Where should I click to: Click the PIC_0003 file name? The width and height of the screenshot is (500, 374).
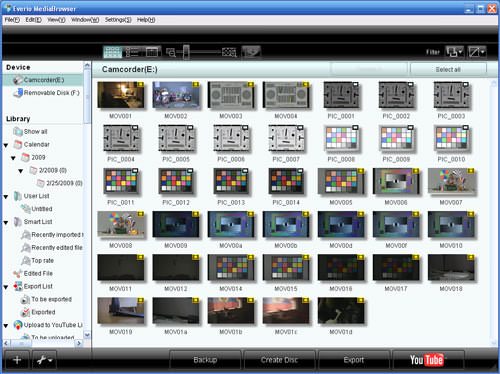click(x=451, y=116)
